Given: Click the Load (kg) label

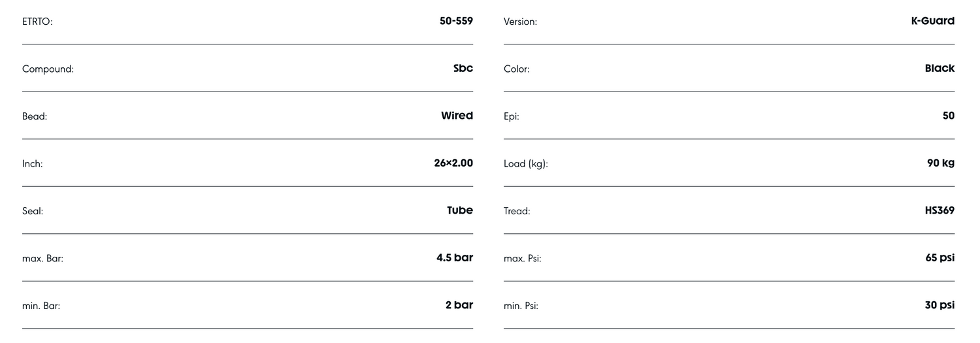Looking at the screenshot, I should click(525, 164).
